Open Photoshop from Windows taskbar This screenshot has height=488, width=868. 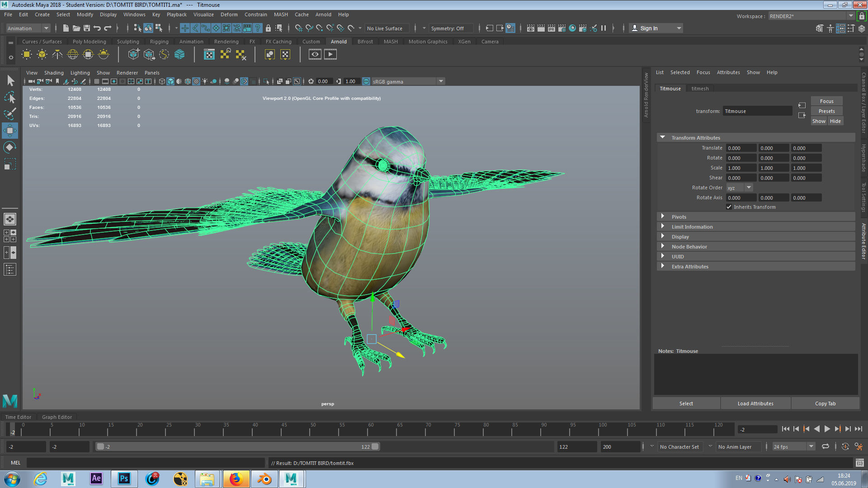(124, 479)
